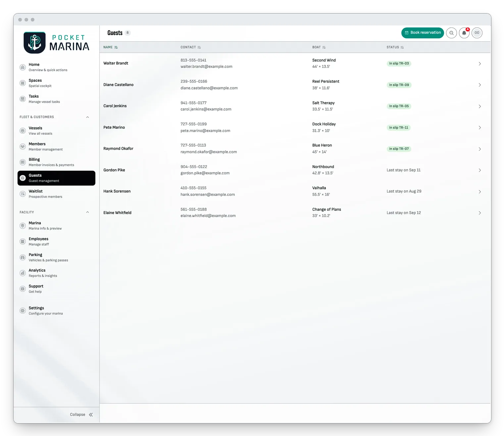Viewport: 504px width, 436px height.
Task: Open notifications bell icon
Action: coord(464,33)
